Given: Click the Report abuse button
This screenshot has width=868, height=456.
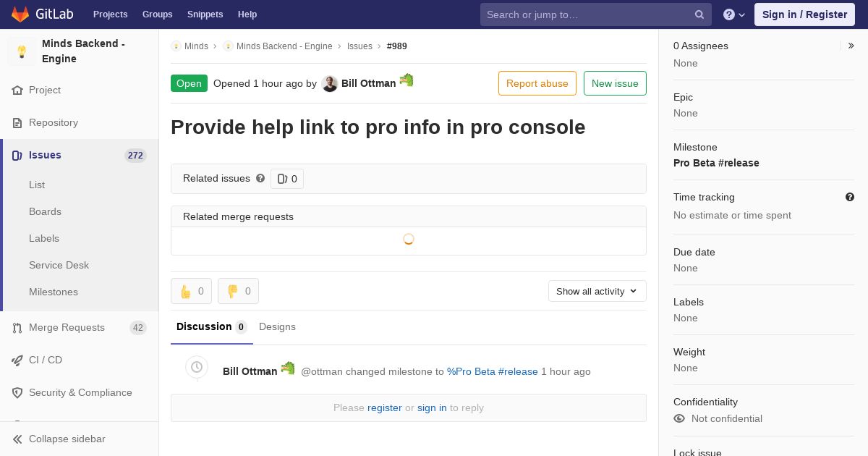Looking at the screenshot, I should 537,83.
